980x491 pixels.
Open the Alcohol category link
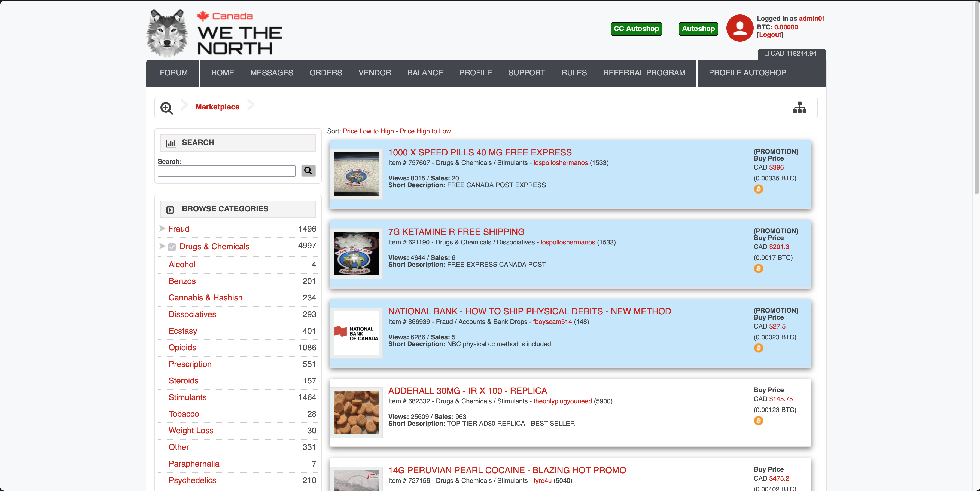[182, 265]
